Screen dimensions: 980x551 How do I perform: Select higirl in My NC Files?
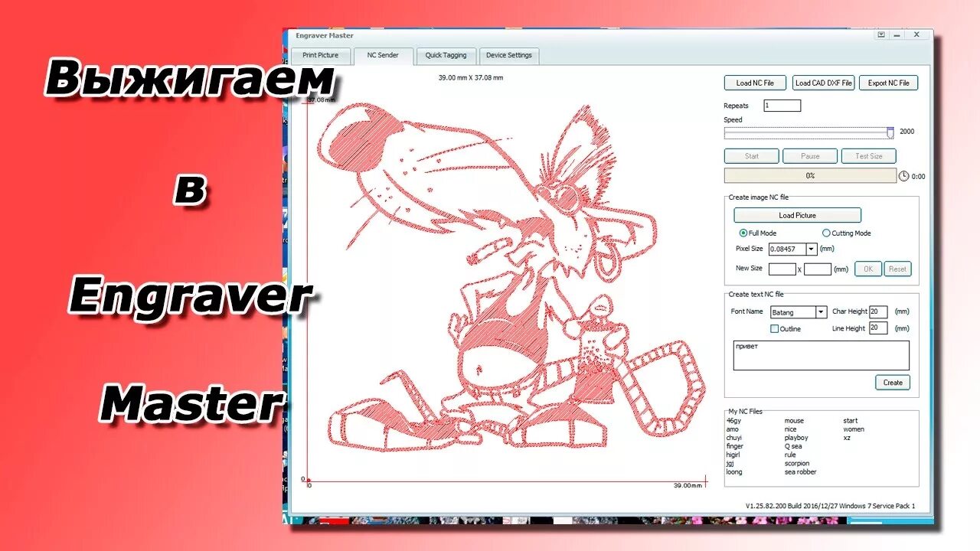point(733,455)
